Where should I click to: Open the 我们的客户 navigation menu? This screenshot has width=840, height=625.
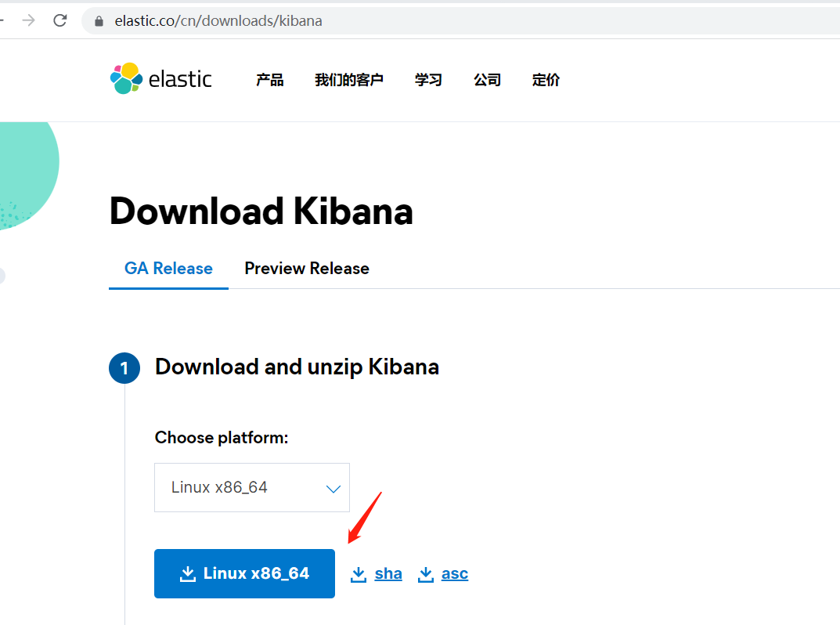[x=349, y=80]
